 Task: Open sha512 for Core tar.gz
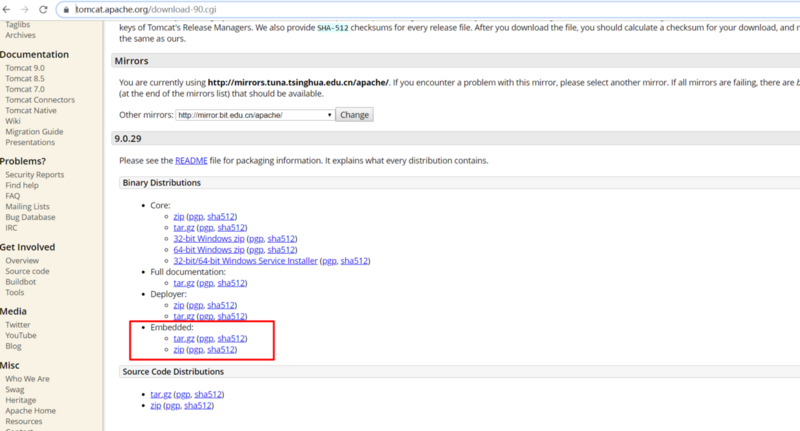click(x=231, y=227)
